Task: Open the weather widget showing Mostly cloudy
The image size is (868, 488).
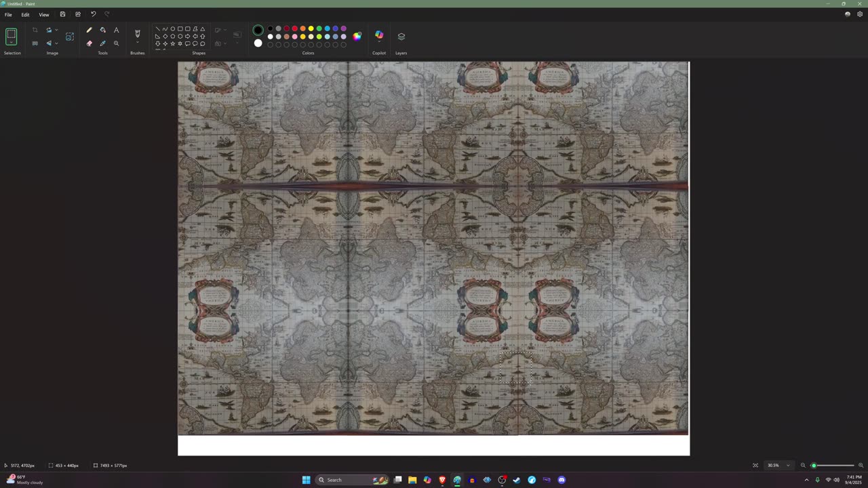Action: (x=24, y=480)
